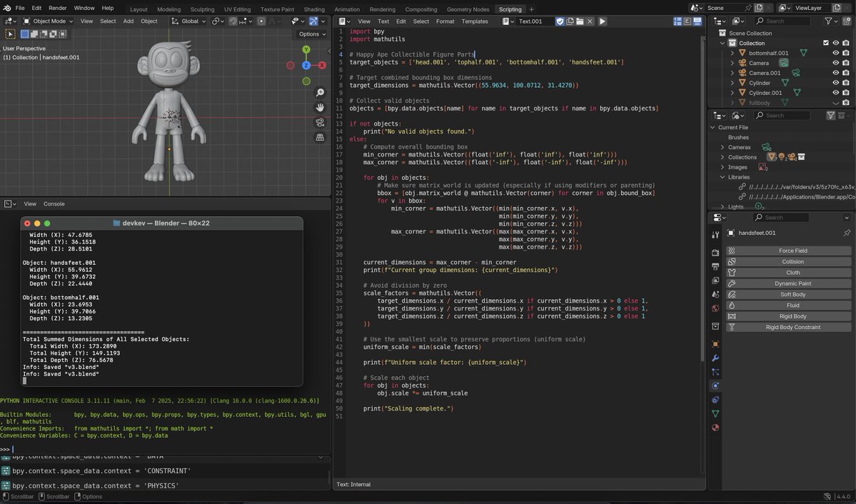Uncheck the Collection exclude checkbox
Viewport: 856px width, 504px height.
coord(825,43)
